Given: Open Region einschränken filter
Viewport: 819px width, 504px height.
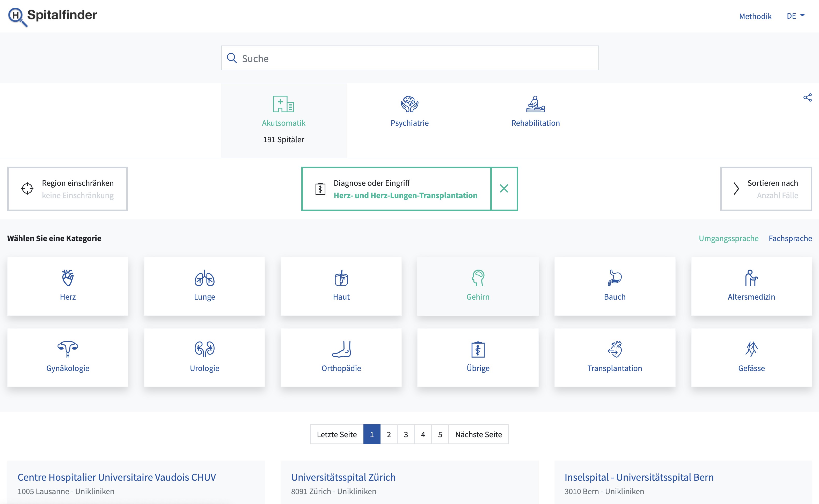Looking at the screenshot, I should coord(67,189).
